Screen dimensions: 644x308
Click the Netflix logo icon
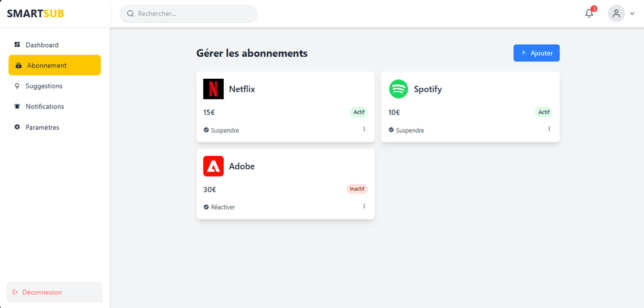[213, 89]
